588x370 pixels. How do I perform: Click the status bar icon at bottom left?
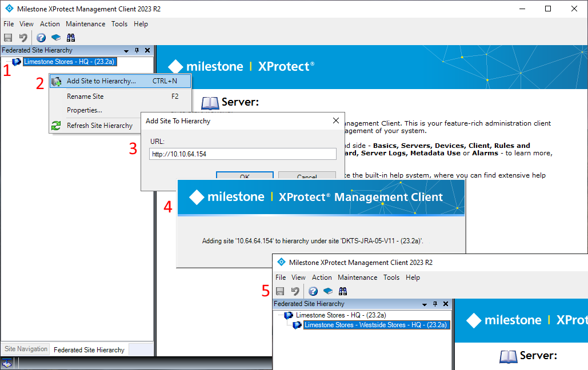click(x=7, y=363)
